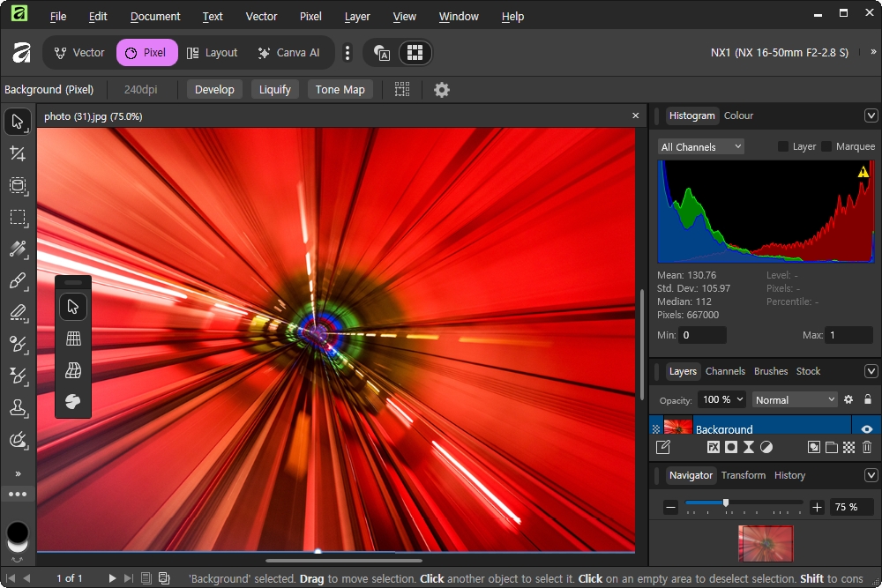Screen dimensions: 882x588
Task: Open the All Channels dropdown
Action: click(x=701, y=146)
